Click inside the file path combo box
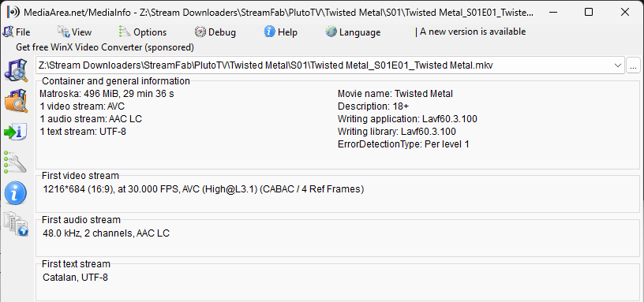 tap(330, 65)
